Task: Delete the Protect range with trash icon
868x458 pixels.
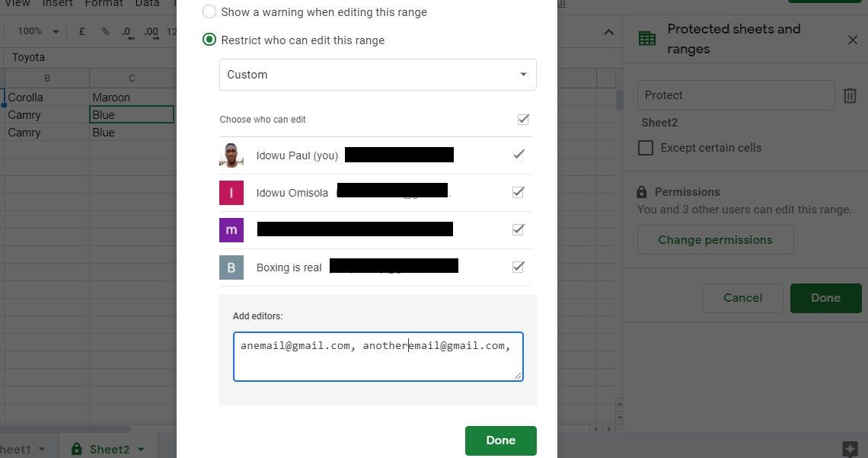Action: click(850, 96)
